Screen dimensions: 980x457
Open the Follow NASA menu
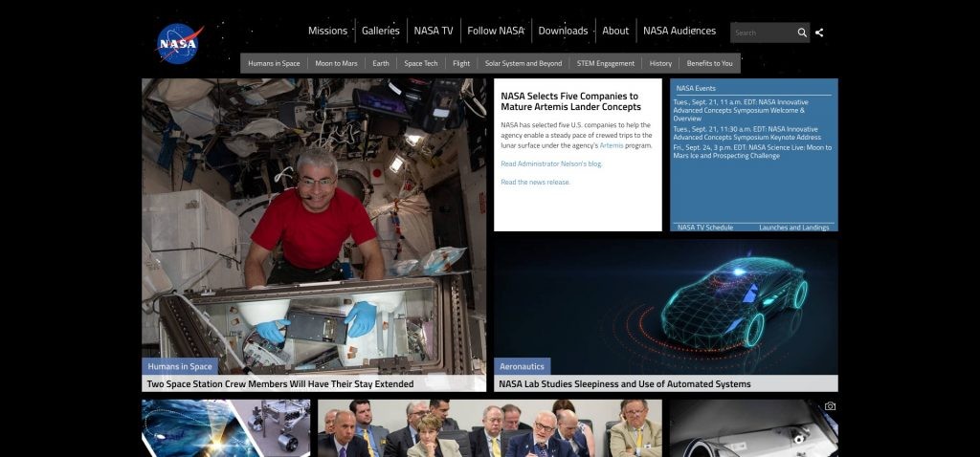tap(496, 31)
